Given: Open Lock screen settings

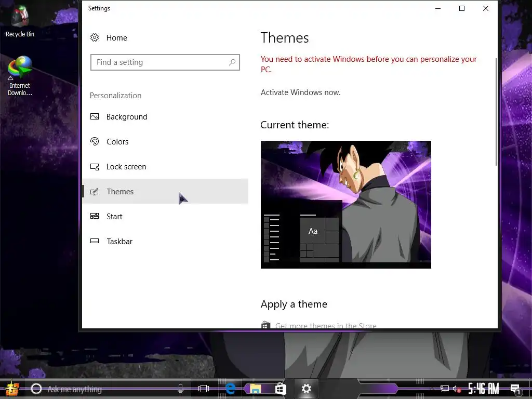Looking at the screenshot, I should 165,167.
